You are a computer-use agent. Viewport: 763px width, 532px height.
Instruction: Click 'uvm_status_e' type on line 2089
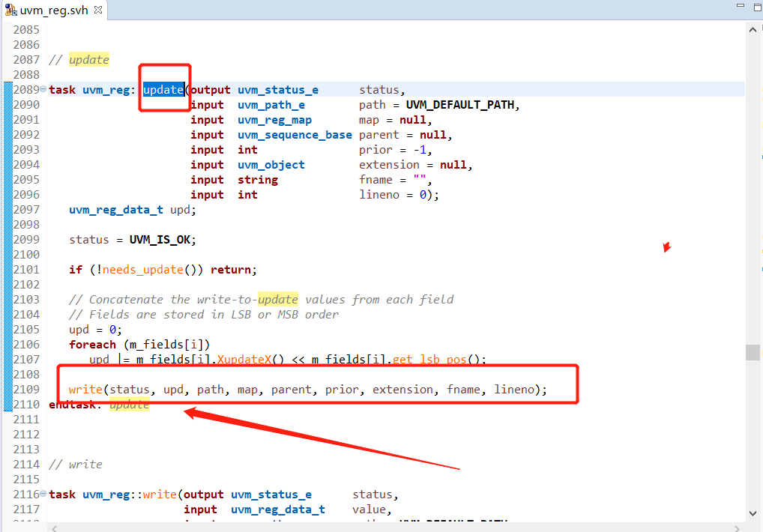[x=278, y=90]
